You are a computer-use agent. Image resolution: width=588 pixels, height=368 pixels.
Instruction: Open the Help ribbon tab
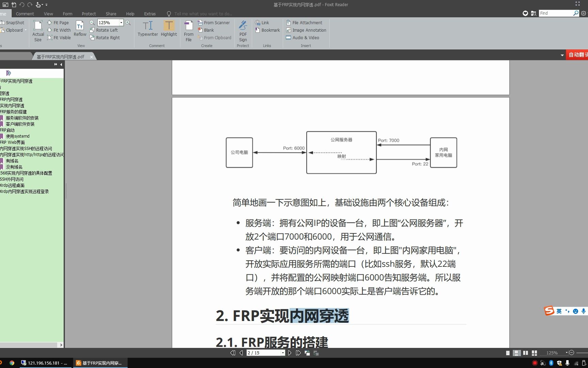130,14
